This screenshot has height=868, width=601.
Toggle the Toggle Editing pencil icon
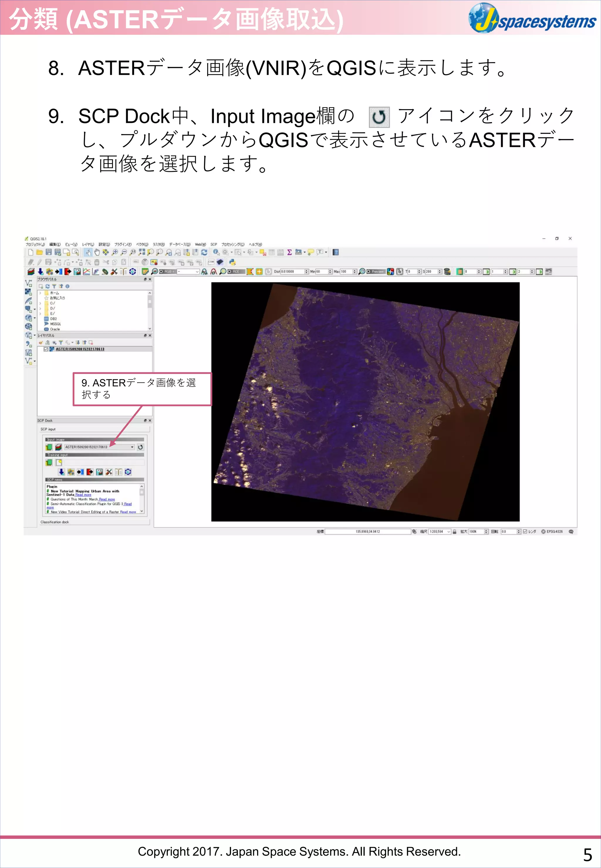[x=39, y=262]
